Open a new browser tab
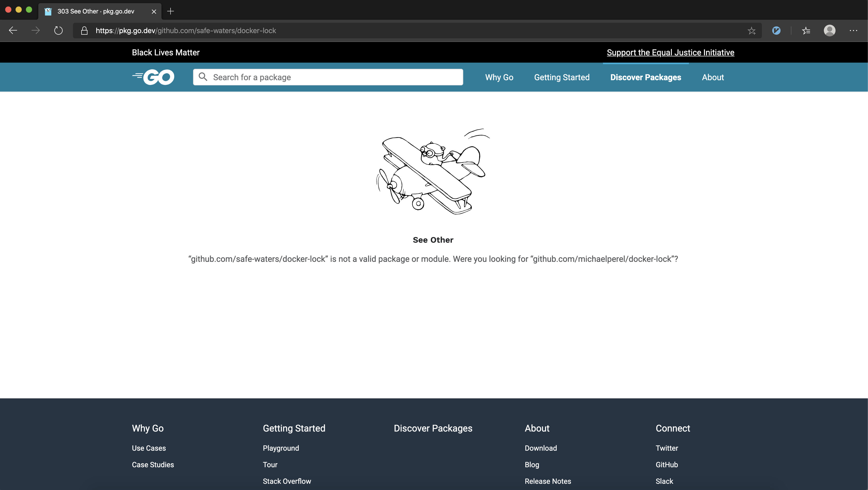This screenshot has height=490, width=868. click(171, 11)
